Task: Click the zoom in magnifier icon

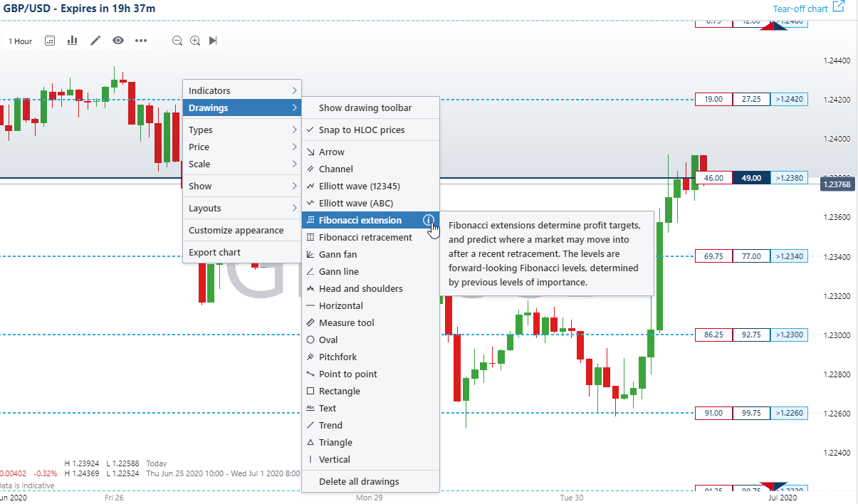Action: 195,41
